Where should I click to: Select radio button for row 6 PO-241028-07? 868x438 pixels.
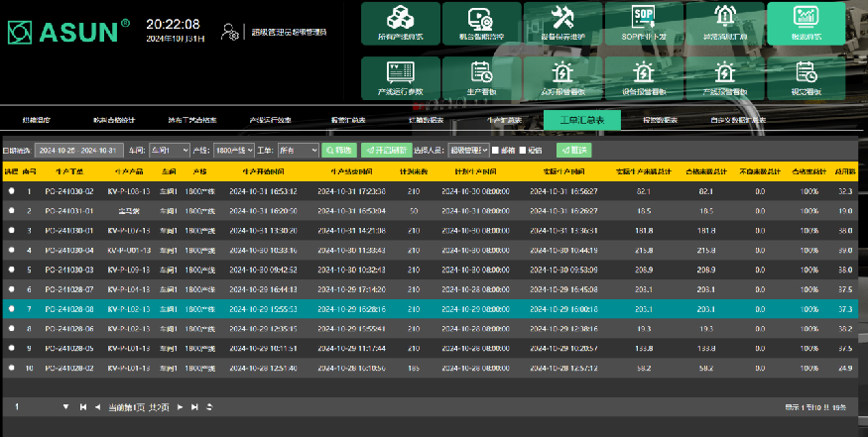pos(12,289)
